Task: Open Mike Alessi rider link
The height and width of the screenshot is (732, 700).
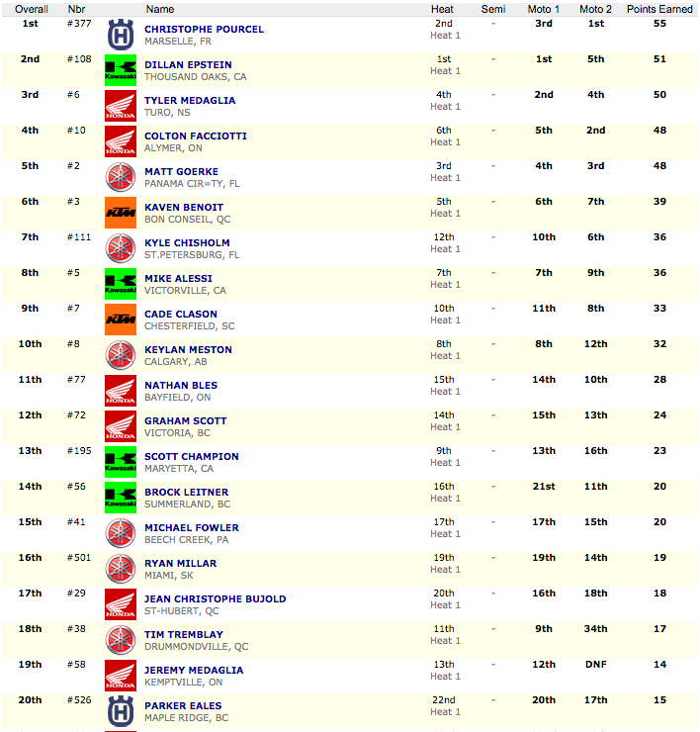Action: click(178, 279)
